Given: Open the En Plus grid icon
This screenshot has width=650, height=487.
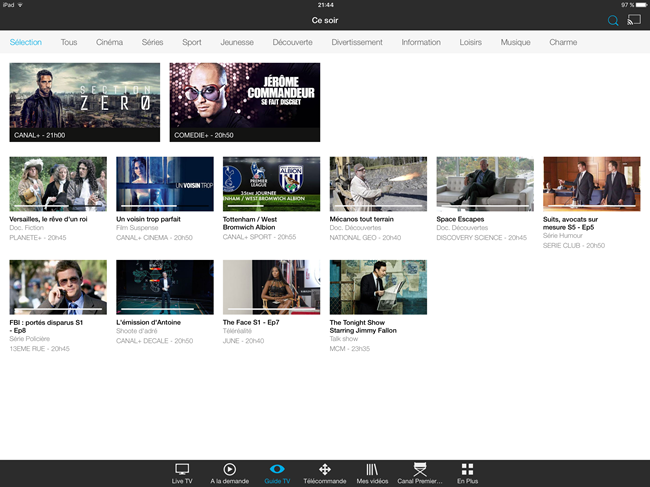Looking at the screenshot, I should tap(467, 469).
